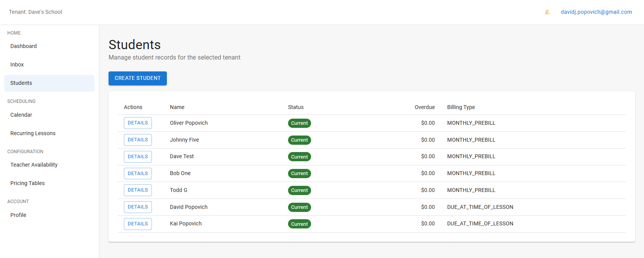Click DUE_AT_TIME_OF_LESSON for Kai Popovich
Image resolution: width=644 pixels, height=258 pixels.
pyautogui.click(x=480, y=223)
